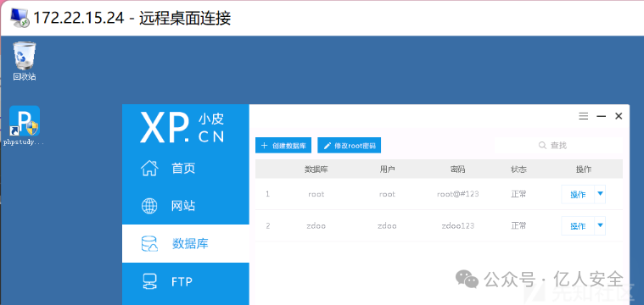Select password cell root@#123
Viewport: 644px width, 305px height.
point(458,194)
